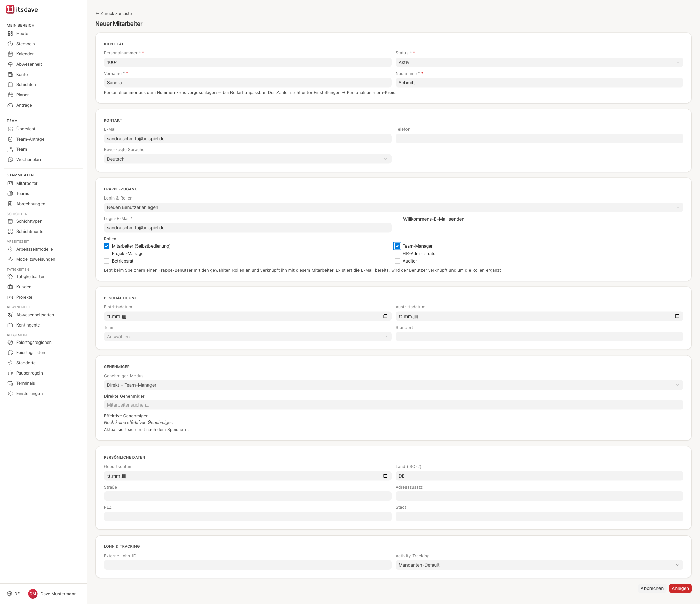The width and height of the screenshot is (700, 604).
Task: Click the Arbeitszeitmodelle timer icon
Action: click(x=10, y=249)
